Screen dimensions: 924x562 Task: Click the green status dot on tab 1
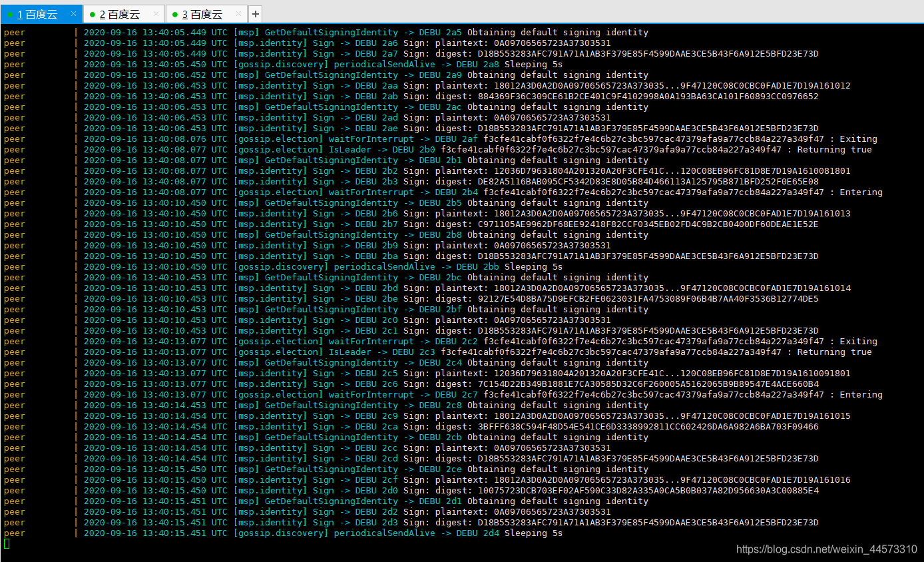coord(11,15)
